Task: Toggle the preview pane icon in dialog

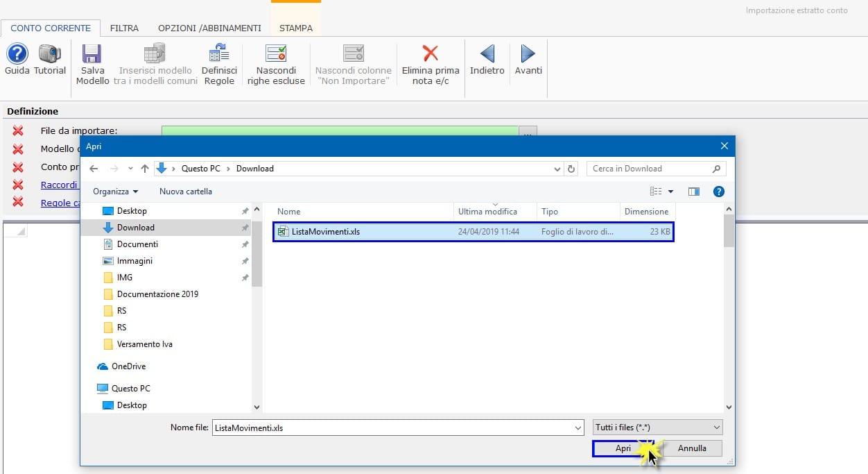Action: [693, 192]
